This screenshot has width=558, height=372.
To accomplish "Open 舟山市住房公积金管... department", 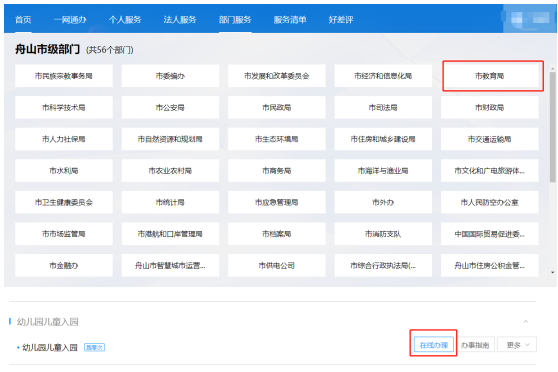I will 490,266.
